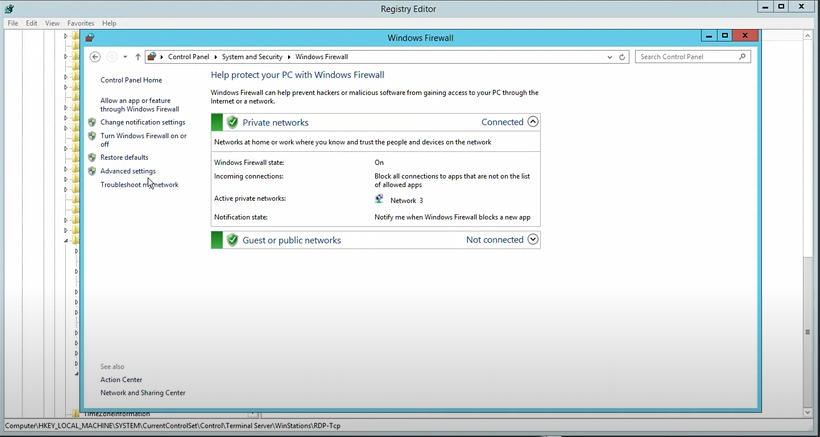This screenshot has height=437, width=820.
Task: Collapse the Private networks section
Action: [x=533, y=122]
